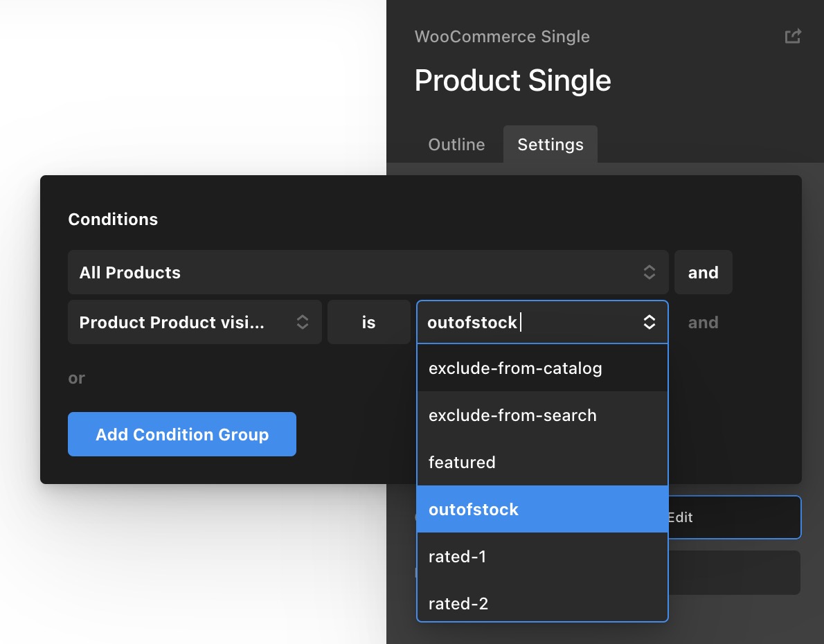Pick the rated-1 option
The width and height of the screenshot is (824, 644).
click(x=542, y=556)
